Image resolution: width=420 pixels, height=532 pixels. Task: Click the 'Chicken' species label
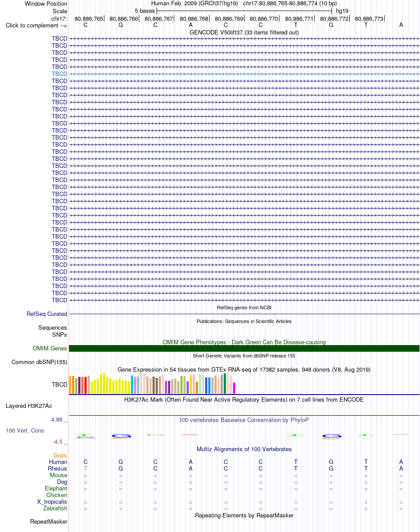[x=57, y=495]
